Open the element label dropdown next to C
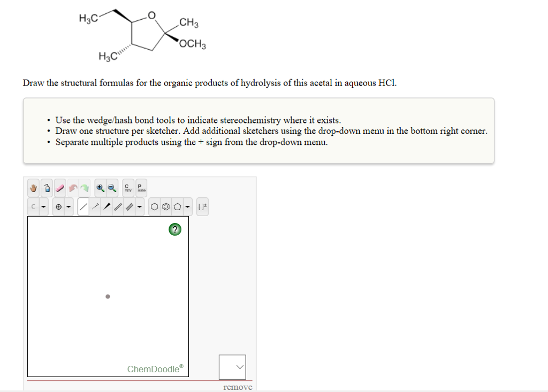This screenshot has width=548, height=392. coord(43,206)
